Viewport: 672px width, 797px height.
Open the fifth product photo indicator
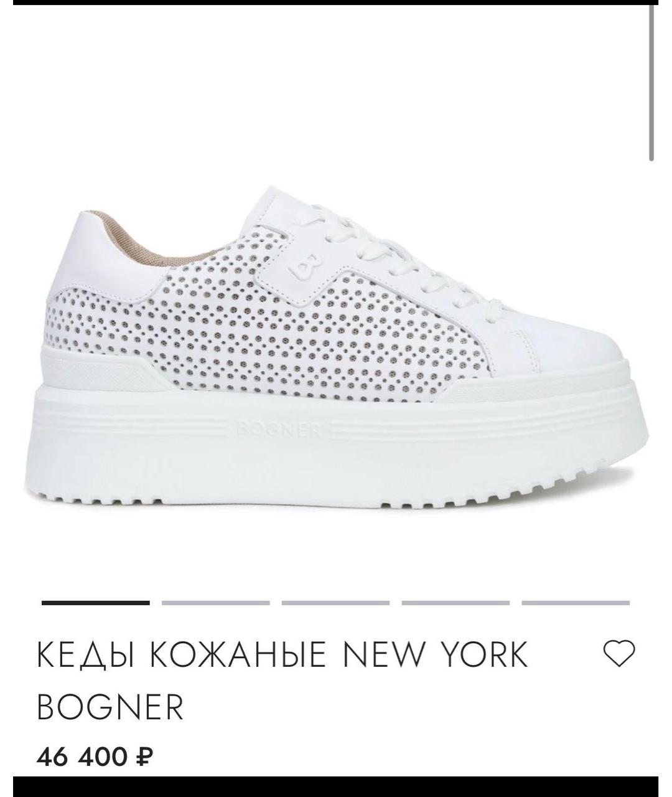point(576,603)
